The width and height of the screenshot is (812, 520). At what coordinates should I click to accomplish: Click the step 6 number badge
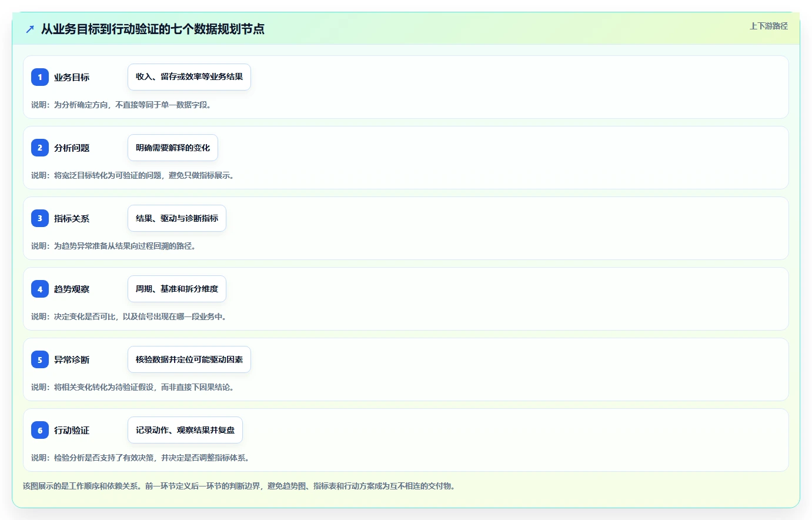pyautogui.click(x=40, y=430)
